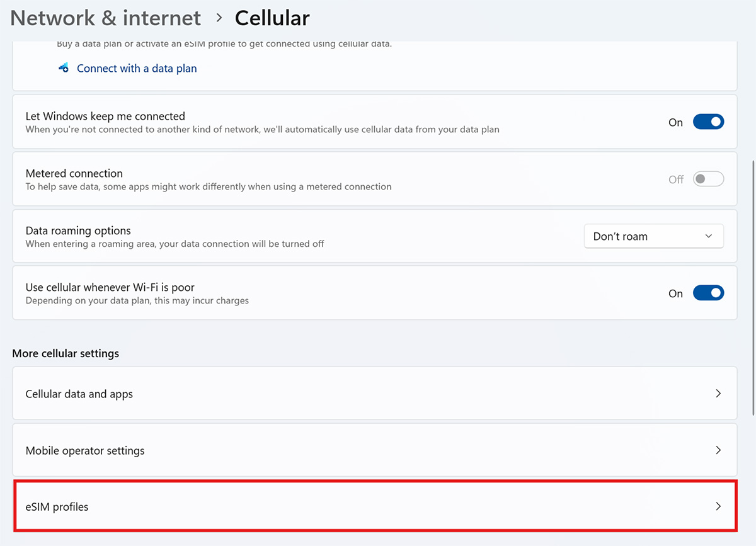Click the Metered connection setting title
This screenshot has height=546, width=756.
74,173
